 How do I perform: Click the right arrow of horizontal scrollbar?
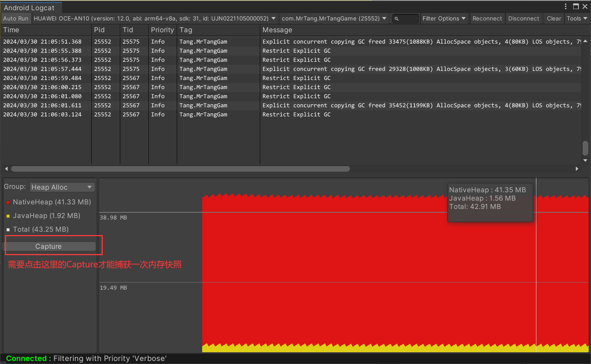577,169
